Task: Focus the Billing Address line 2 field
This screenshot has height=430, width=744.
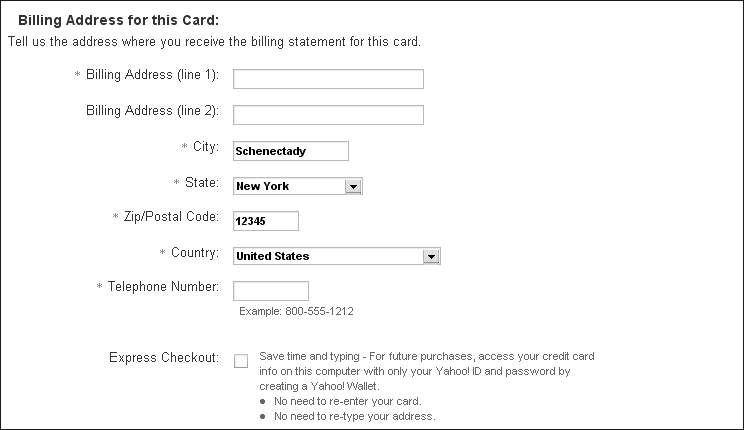Action: point(328,115)
